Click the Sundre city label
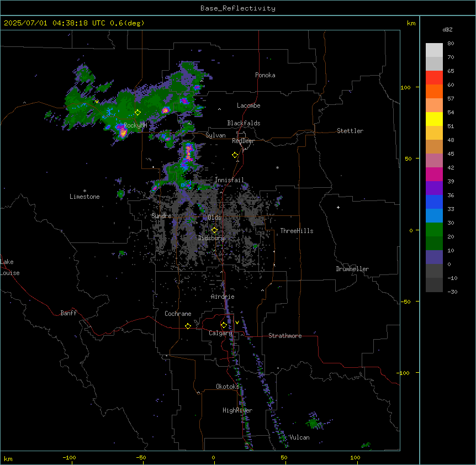 tap(161, 216)
